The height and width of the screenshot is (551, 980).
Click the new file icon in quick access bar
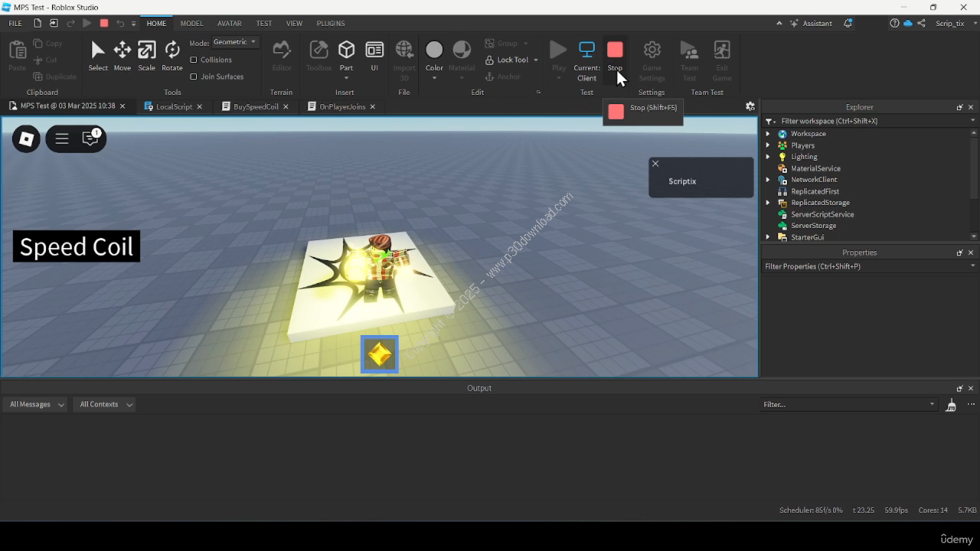(x=37, y=23)
